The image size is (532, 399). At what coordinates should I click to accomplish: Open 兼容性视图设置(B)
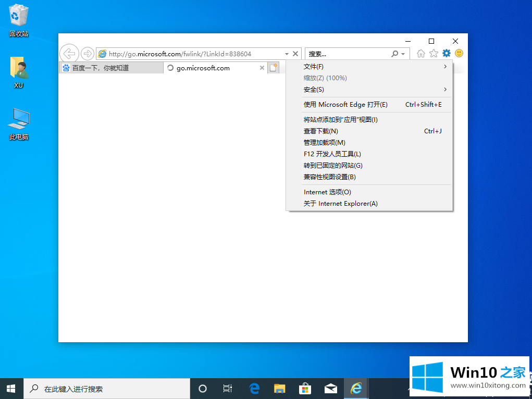(369, 177)
